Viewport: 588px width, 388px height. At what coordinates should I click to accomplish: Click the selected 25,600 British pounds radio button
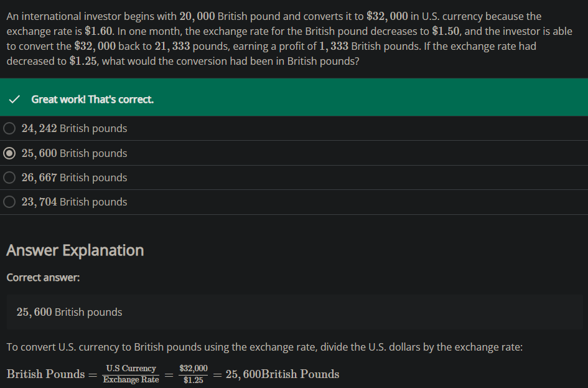click(x=9, y=153)
